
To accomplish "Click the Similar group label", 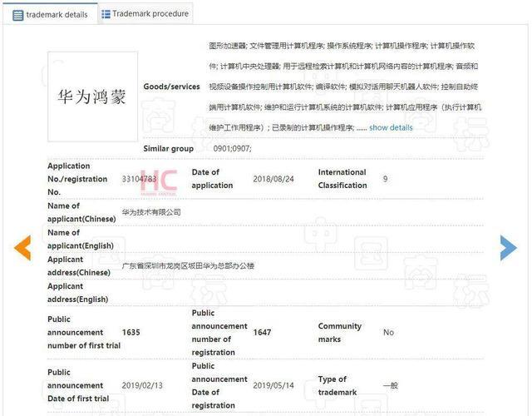I will click(x=168, y=148).
